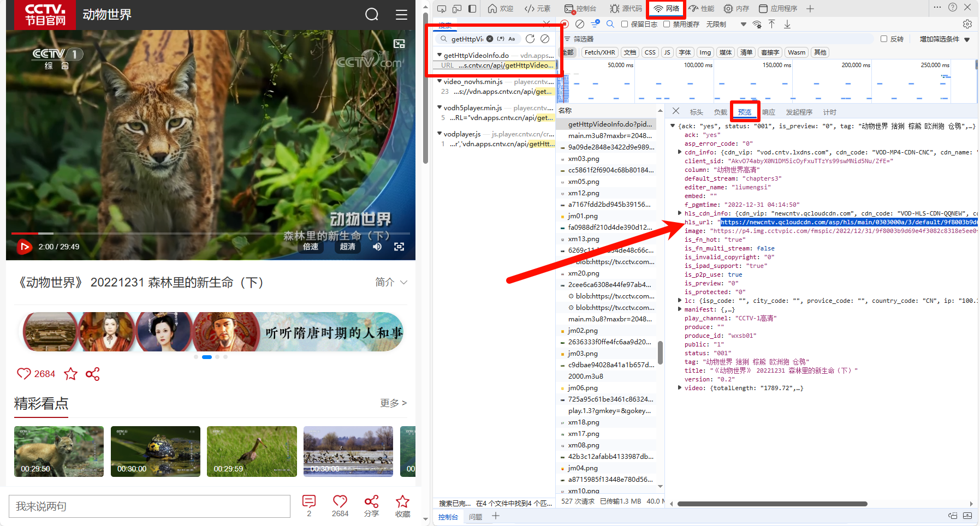Open 增加筛选条件 dropdown
The height and width of the screenshot is (526, 980).
pos(945,39)
